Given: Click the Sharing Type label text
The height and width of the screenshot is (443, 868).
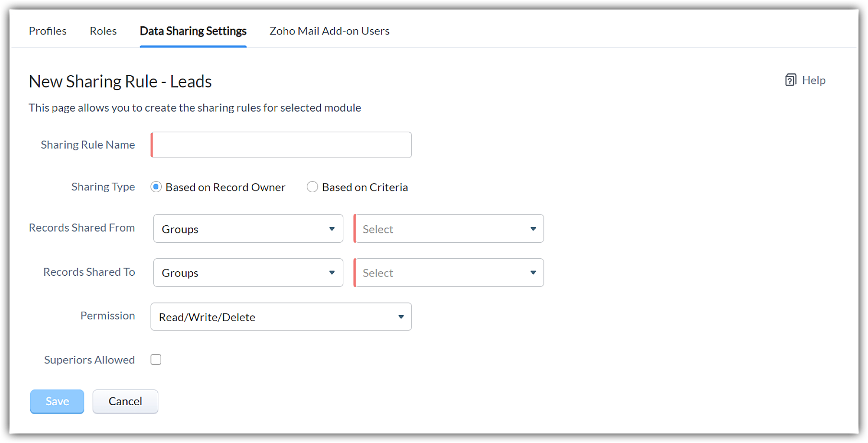Looking at the screenshot, I should (103, 187).
